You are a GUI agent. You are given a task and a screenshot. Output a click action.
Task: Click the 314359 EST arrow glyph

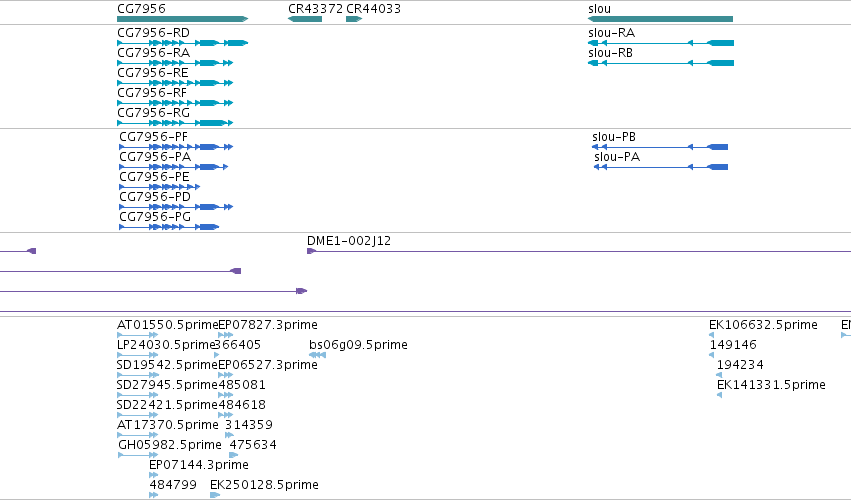coord(230,435)
